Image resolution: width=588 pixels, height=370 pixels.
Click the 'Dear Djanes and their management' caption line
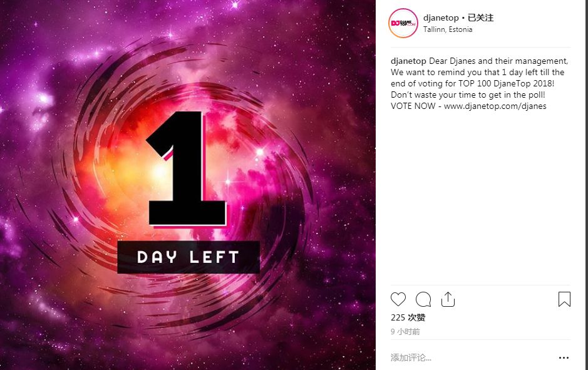498,61
